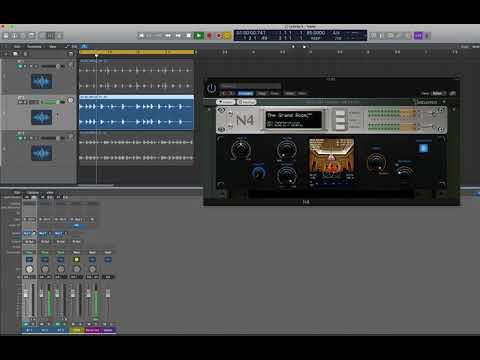
Task: Open the tracks area Edit menu
Action: click(x=17, y=46)
